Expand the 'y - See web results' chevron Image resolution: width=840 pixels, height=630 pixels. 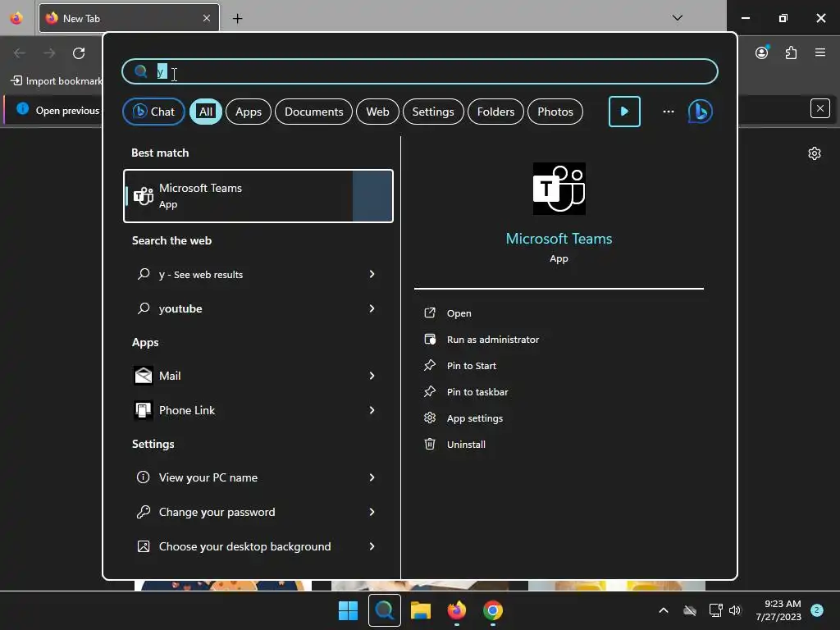(372, 274)
